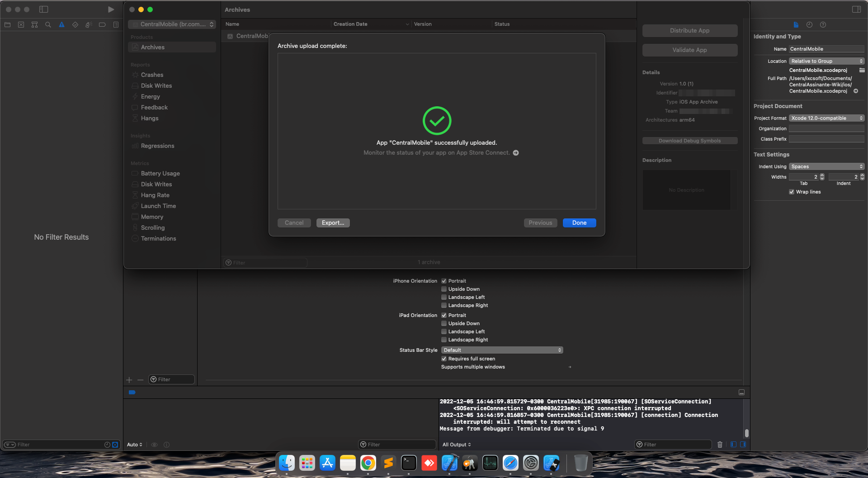Open the Status Bar Style dropdown
This screenshot has width=868, height=478.
[x=502, y=350]
